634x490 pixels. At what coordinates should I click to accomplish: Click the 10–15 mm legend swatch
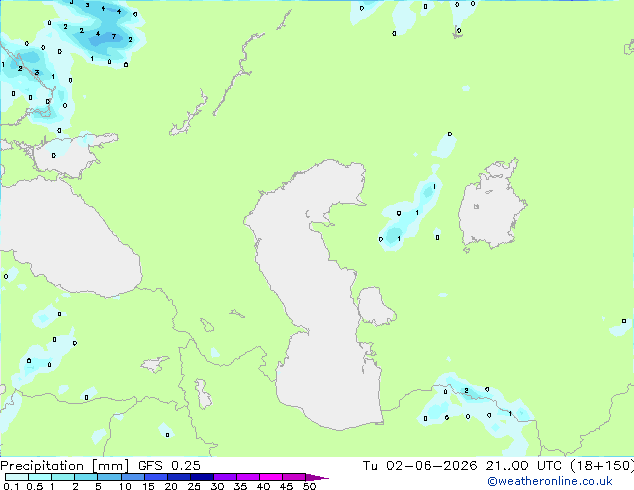pyautogui.click(x=132, y=477)
